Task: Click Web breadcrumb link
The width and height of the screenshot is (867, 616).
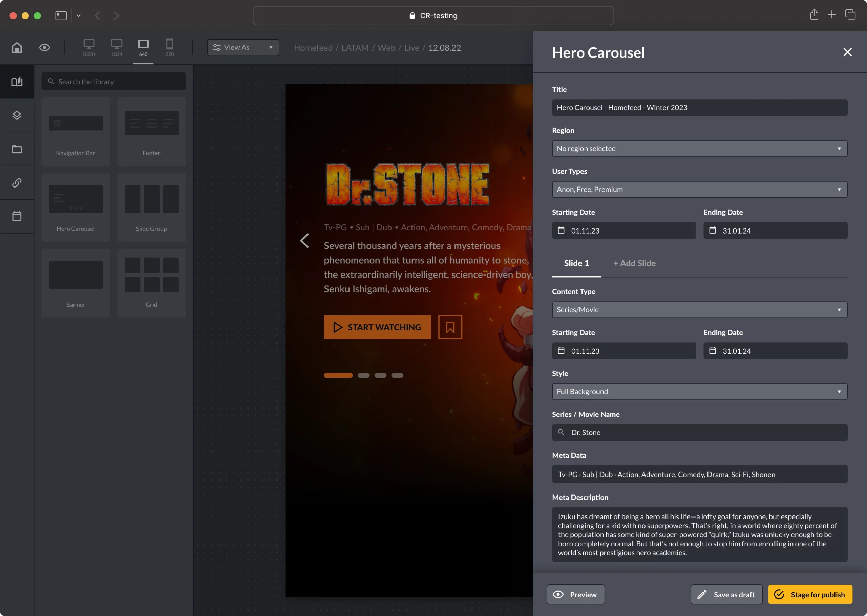Action: pyautogui.click(x=386, y=48)
